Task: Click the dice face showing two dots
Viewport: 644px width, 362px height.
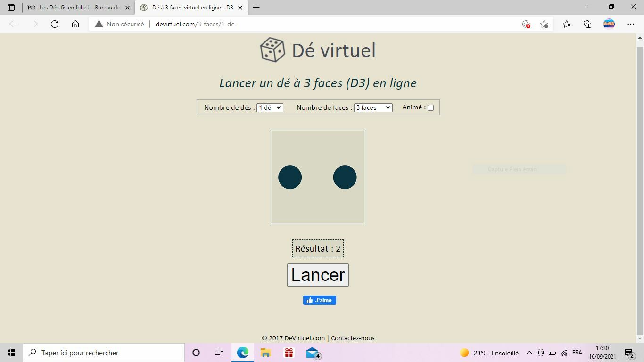Action: [318, 177]
